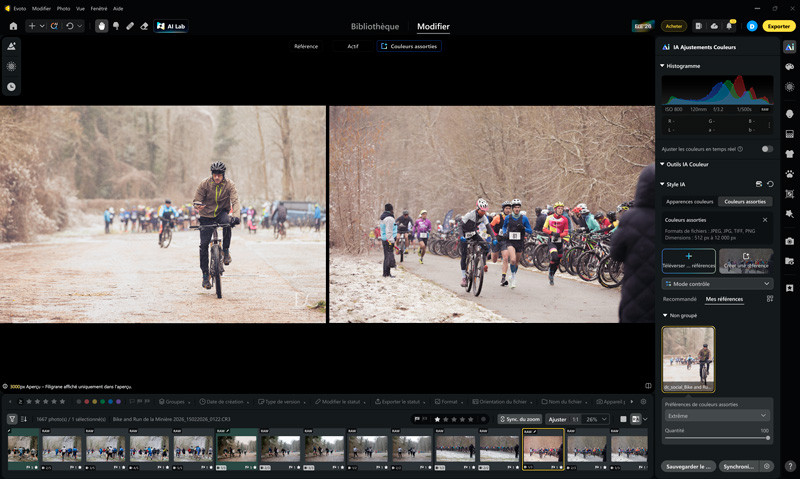The image size is (800, 479).
Task: Open the Vue menu
Action: 80,9
